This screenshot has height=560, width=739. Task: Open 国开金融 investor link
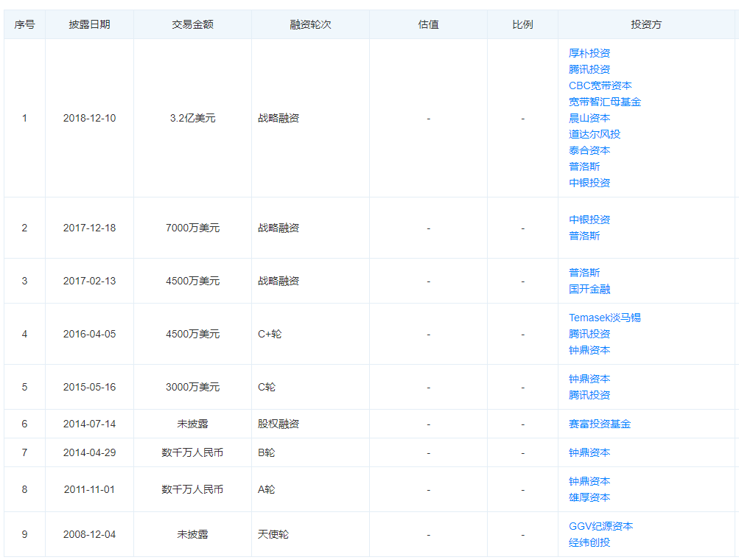coord(589,289)
